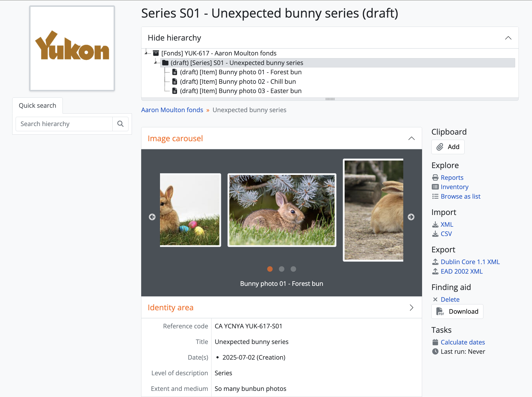Open the Quick search tab
This screenshot has width=532, height=397.
tap(38, 106)
